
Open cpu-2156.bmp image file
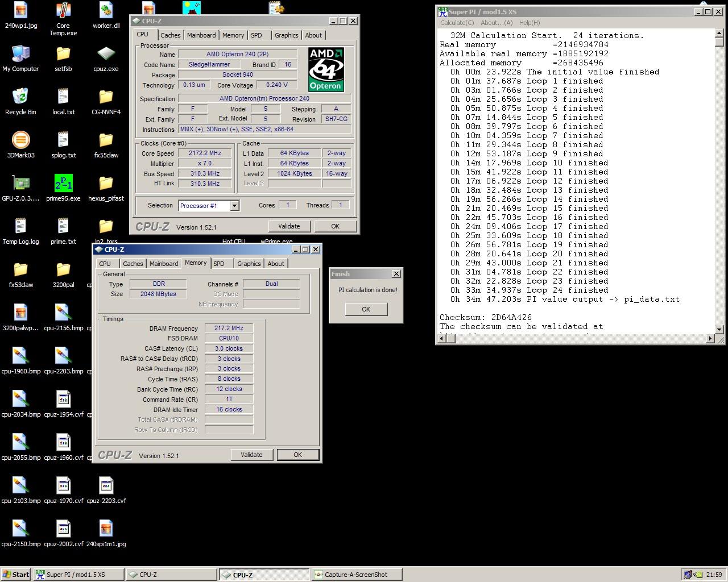[63, 317]
